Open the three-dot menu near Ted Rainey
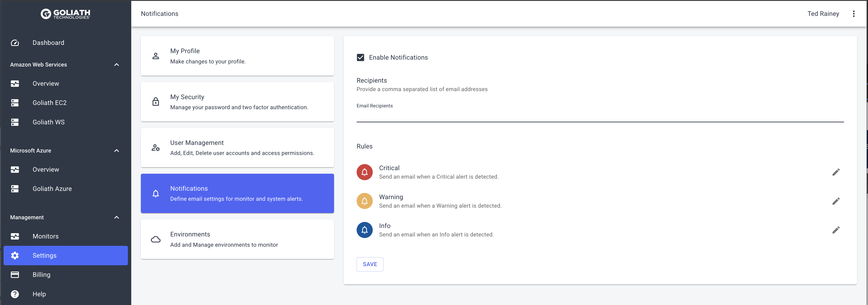The width and height of the screenshot is (868, 305). 853,14
